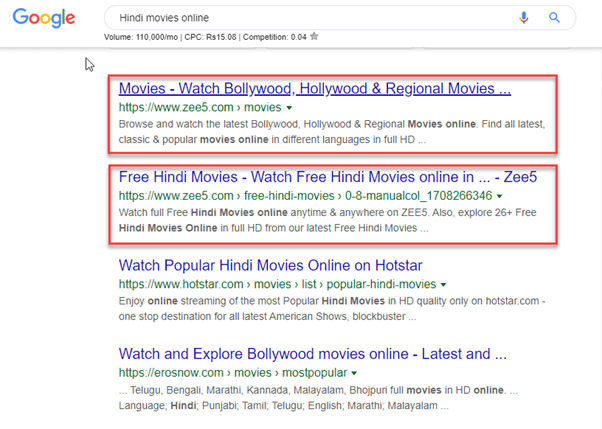Click snippet text starting Telugu, Bengali, Marathi
The height and width of the screenshot is (429, 602).
(318, 398)
